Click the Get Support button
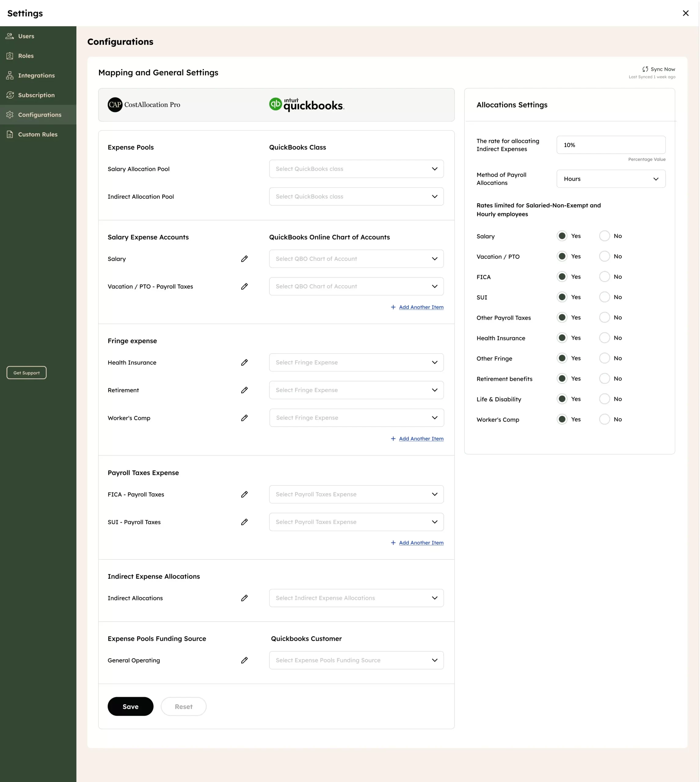 pyautogui.click(x=27, y=373)
